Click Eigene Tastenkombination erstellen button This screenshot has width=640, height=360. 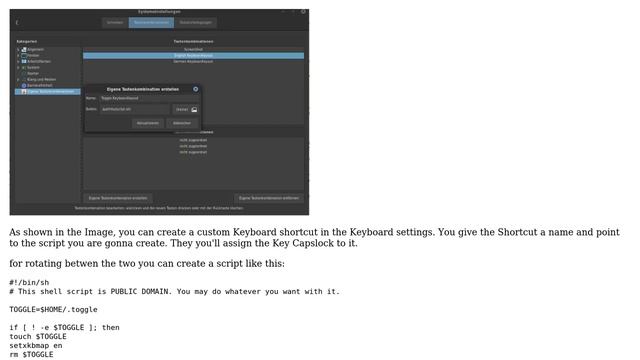coord(118,198)
